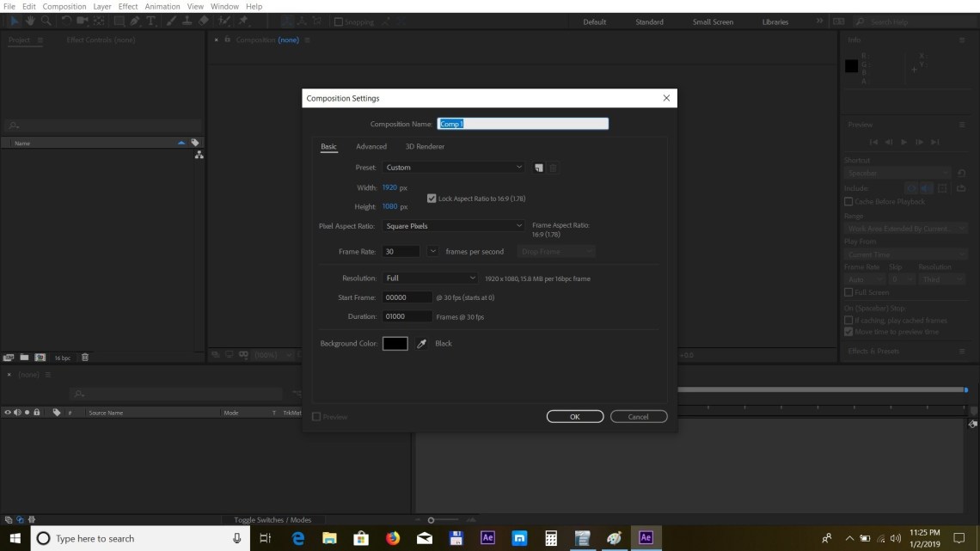This screenshot has height=551, width=980.
Task: Select the Pen tool
Action: pos(135,21)
